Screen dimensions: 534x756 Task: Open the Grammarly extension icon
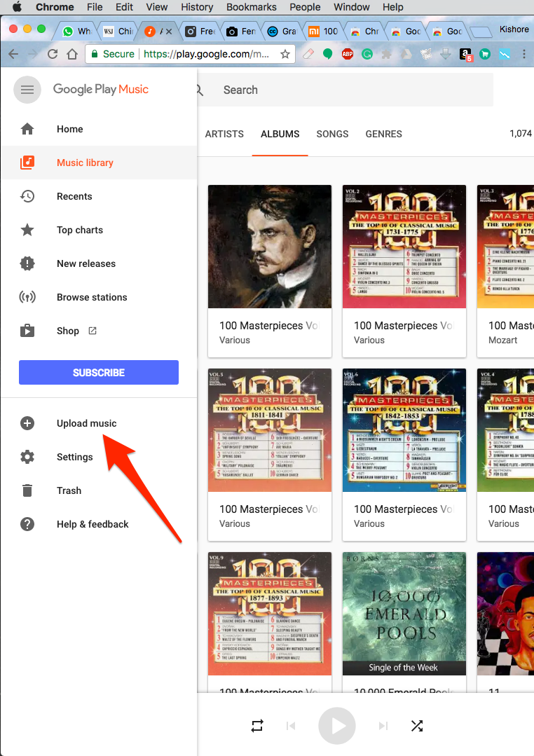pyautogui.click(x=367, y=54)
